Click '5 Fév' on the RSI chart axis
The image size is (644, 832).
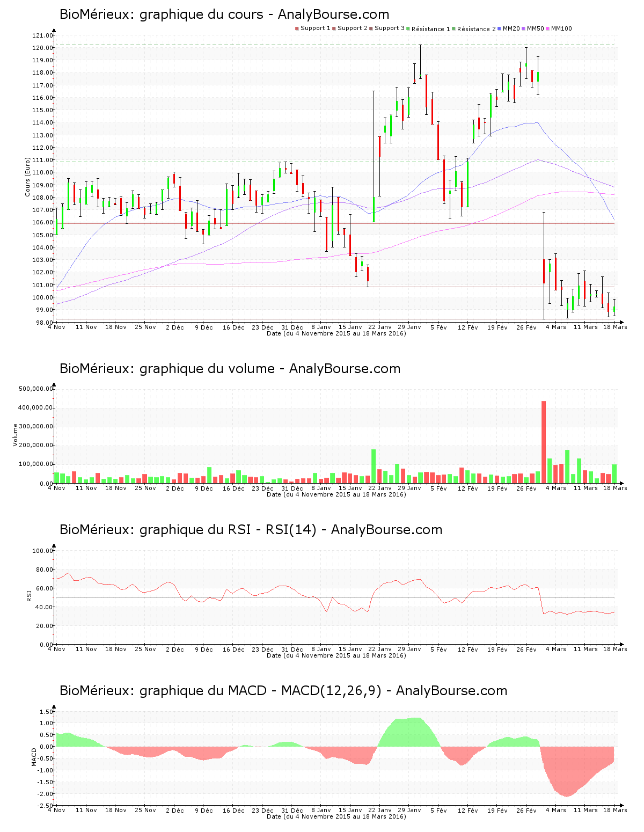438,649
